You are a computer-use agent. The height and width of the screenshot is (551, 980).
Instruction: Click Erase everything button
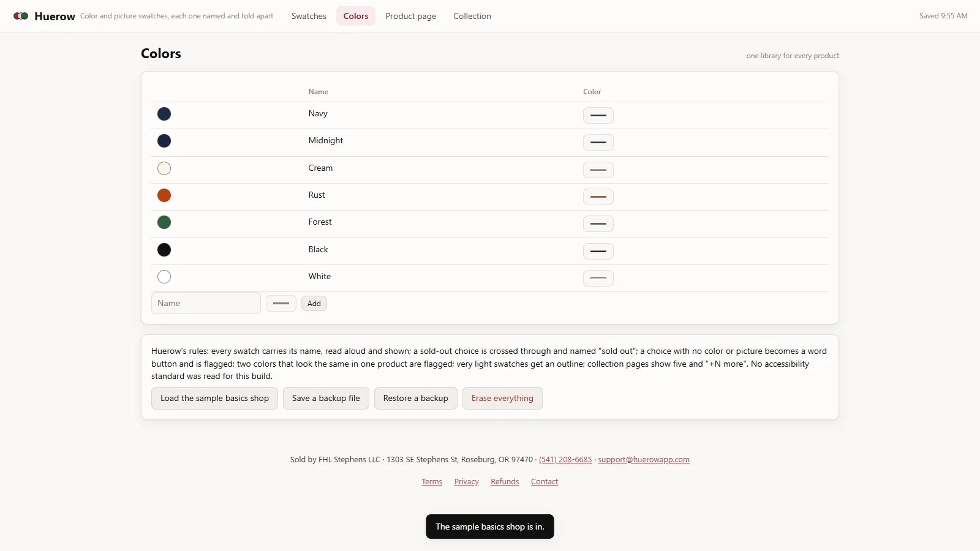point(502,398)
